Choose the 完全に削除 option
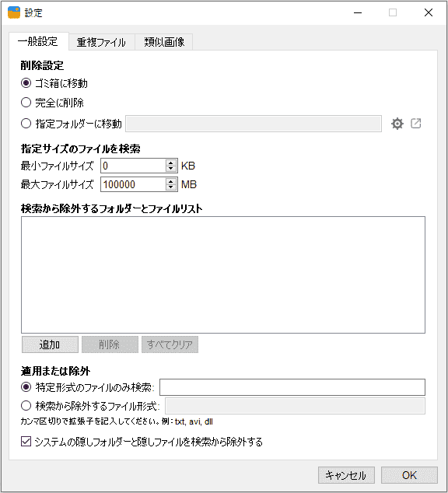 pos(26,103)
